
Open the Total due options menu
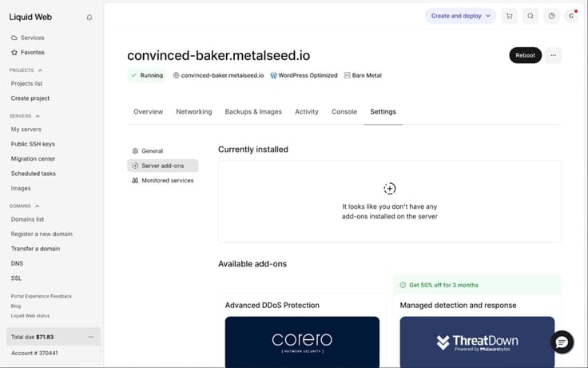(x=91, y=337)
